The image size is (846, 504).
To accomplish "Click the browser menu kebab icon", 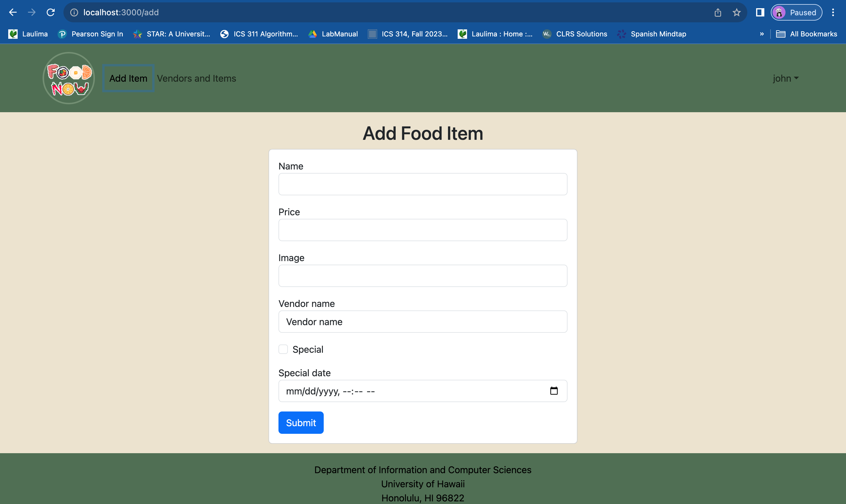I will click(x=833, y=12).
